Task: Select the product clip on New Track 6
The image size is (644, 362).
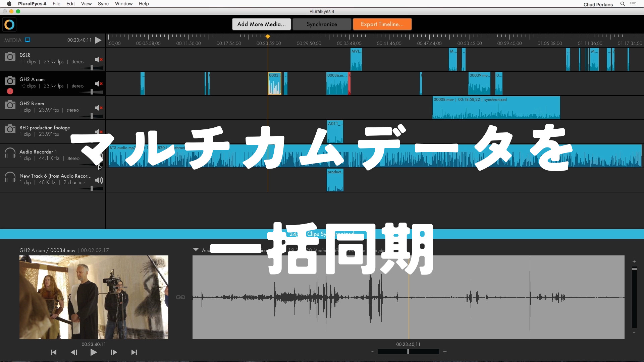Action: point(335,180)
